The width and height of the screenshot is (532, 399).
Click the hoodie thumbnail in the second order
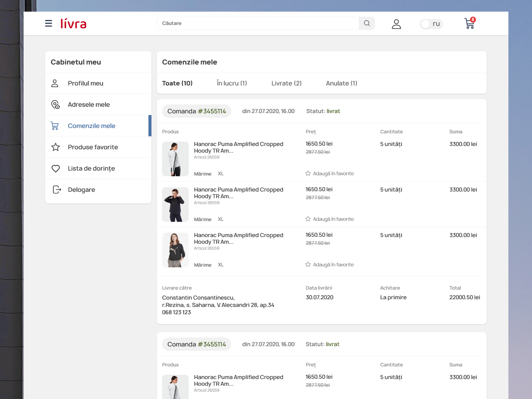point(175,387)
